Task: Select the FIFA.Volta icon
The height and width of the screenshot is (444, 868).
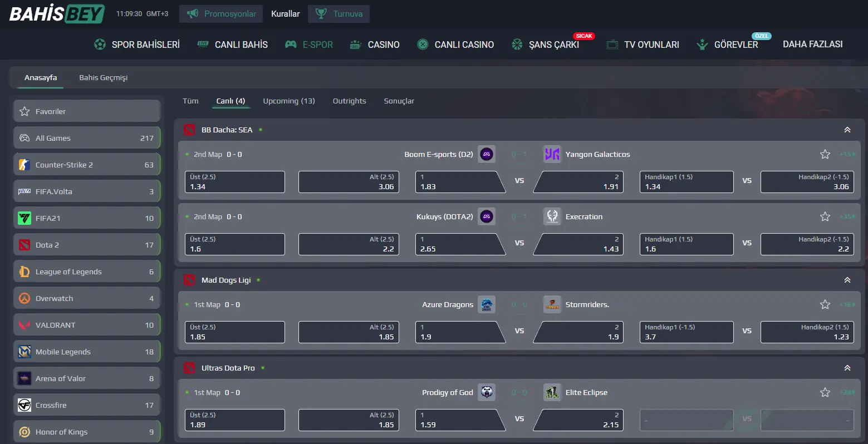Action: click(x=24, y=191)
